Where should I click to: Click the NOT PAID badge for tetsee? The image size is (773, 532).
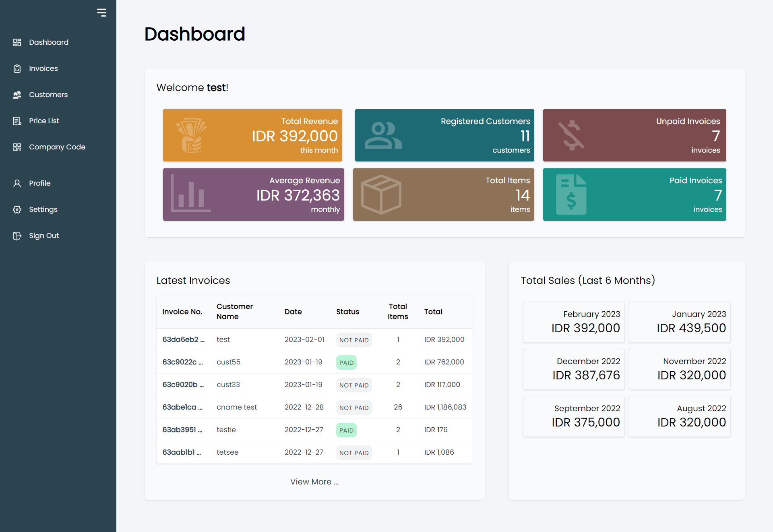coord(354,453)
